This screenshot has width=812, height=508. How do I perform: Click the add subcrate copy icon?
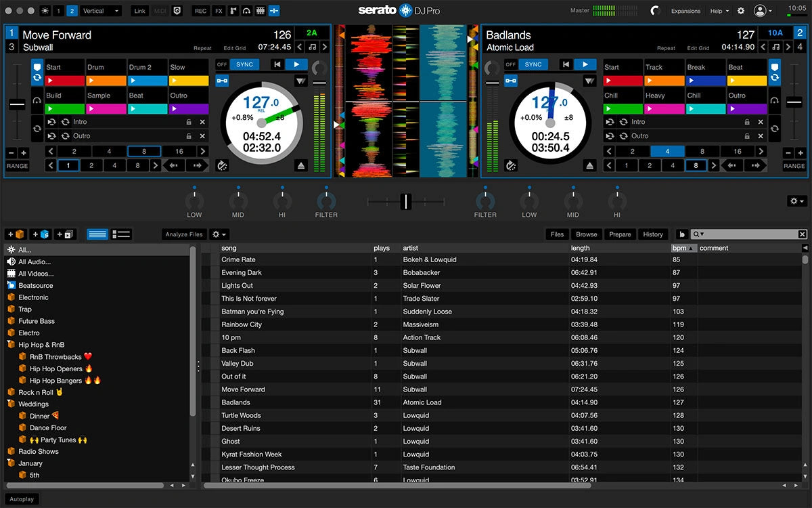click(x=66, y=234)
